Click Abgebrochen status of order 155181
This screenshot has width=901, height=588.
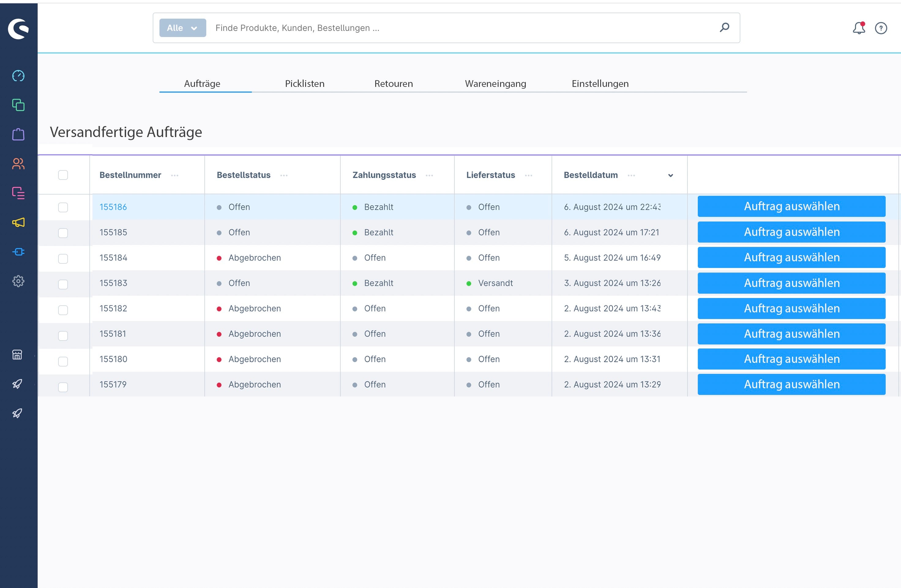point(254,334)
